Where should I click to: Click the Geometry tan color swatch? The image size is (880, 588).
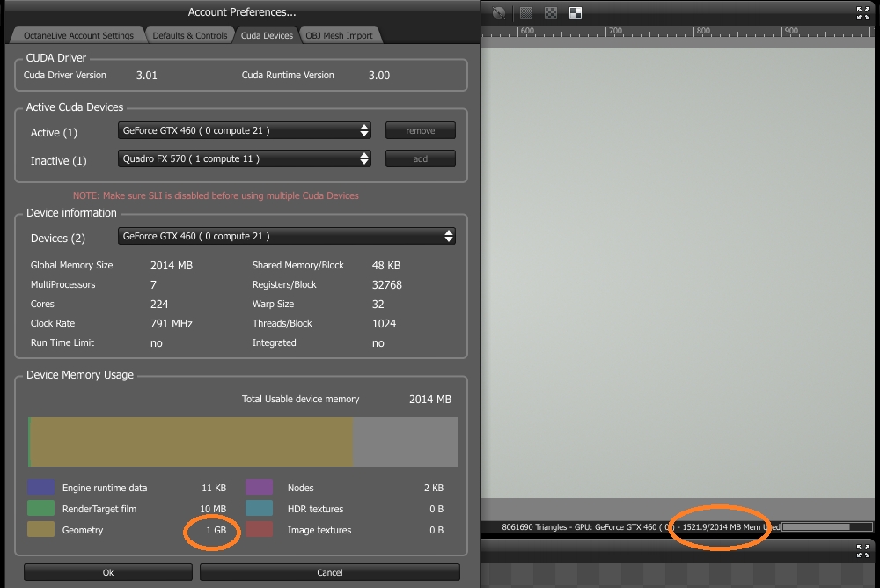41,529
